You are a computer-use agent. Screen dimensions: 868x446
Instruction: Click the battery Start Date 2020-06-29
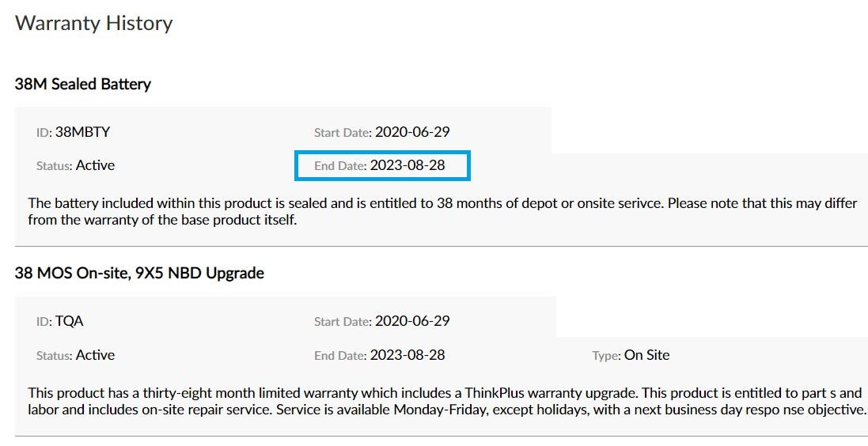(x=412, y=132)
